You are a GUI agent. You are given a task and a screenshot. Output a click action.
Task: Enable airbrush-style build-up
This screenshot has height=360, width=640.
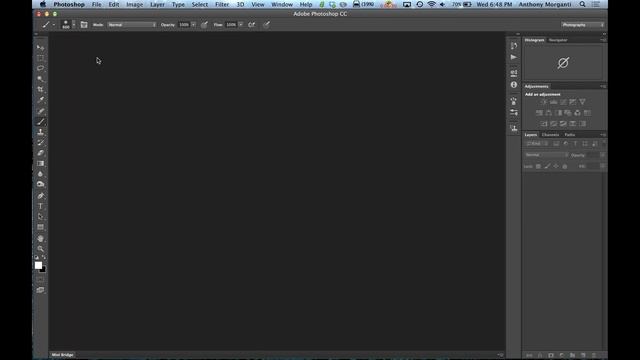tap(251, 25)
